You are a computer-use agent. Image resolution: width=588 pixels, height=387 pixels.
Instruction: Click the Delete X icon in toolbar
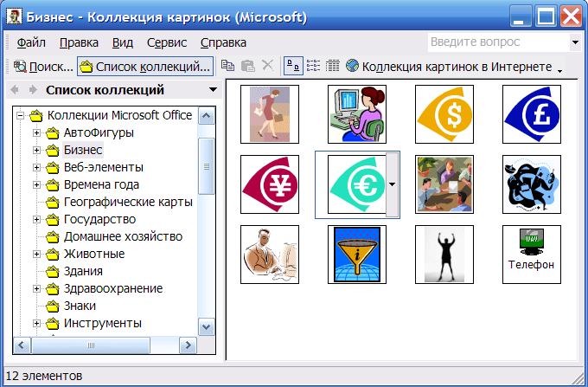click(267, 66)
